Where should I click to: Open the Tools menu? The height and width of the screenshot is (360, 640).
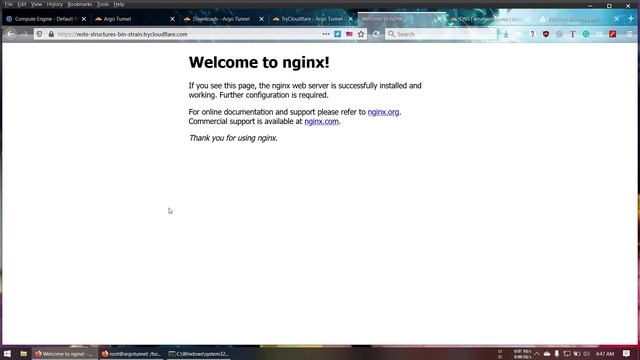click(103, 4)
